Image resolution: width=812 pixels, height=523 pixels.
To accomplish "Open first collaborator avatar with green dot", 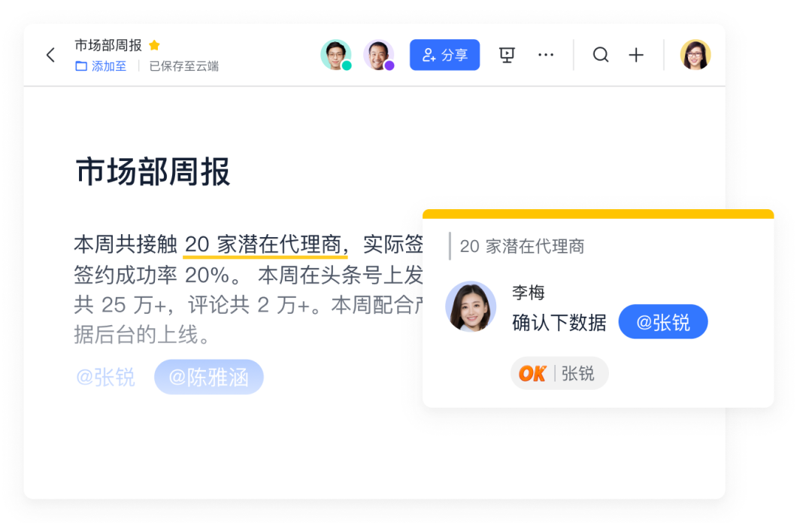I will coord(336,54).
